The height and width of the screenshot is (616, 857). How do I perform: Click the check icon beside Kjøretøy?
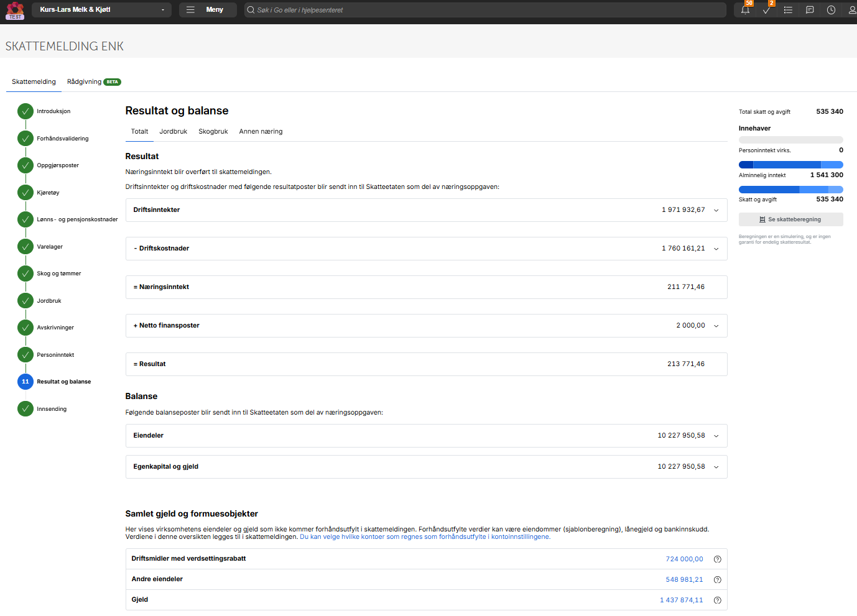click(x=25, y=193)
